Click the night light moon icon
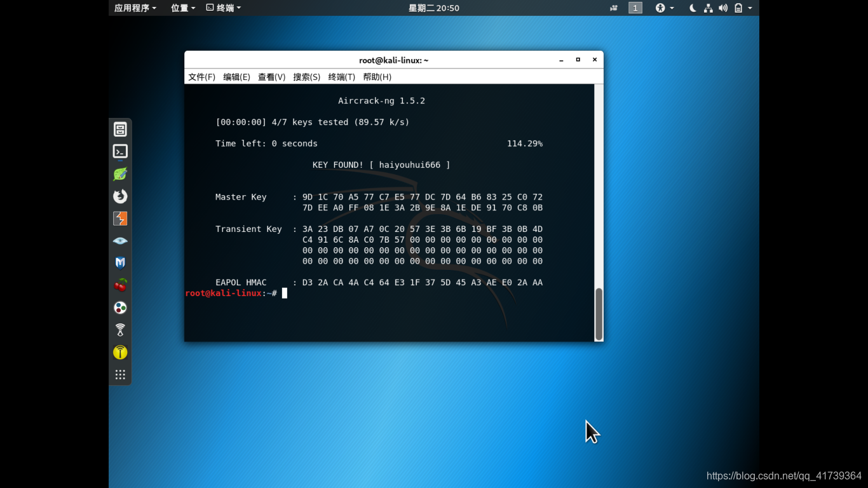868x488 pixels. pyautogui.click(x=693, y=8)
